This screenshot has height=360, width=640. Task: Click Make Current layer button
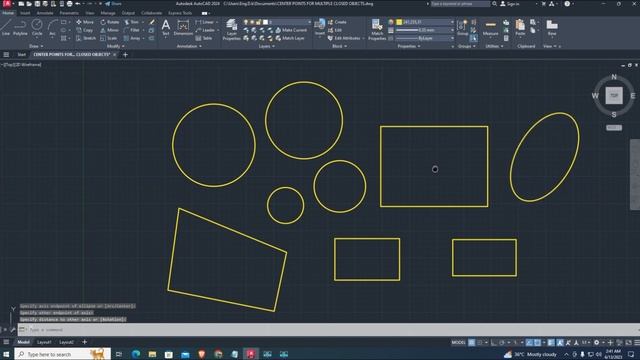(291, 30)
